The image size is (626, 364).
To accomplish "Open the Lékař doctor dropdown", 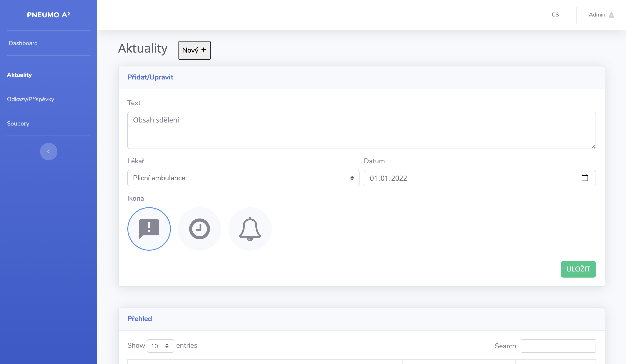I will tap(243, 178).
